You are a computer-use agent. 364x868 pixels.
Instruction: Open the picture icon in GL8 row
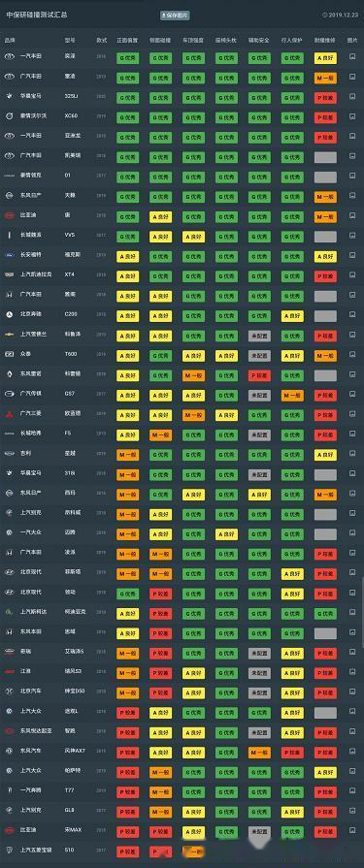click(x=352, y=811)
